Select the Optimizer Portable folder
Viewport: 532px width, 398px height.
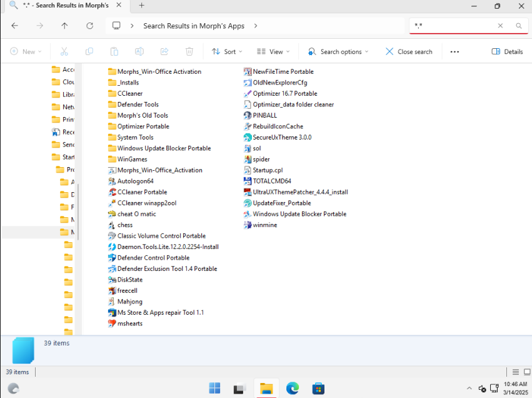139,126
